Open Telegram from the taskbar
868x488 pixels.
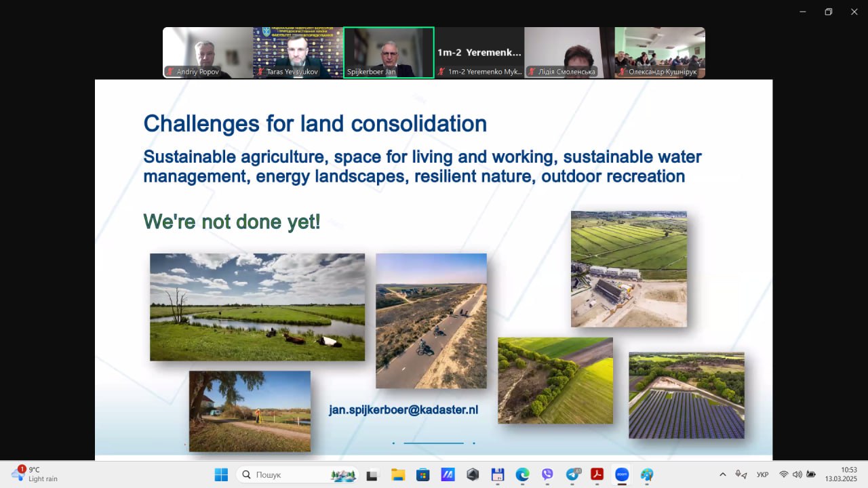[572, 474]
